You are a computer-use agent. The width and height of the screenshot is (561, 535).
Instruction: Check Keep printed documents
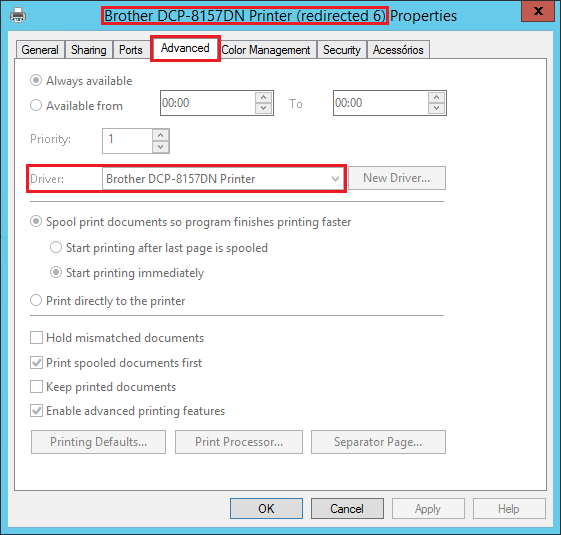[x=36, y=386]
